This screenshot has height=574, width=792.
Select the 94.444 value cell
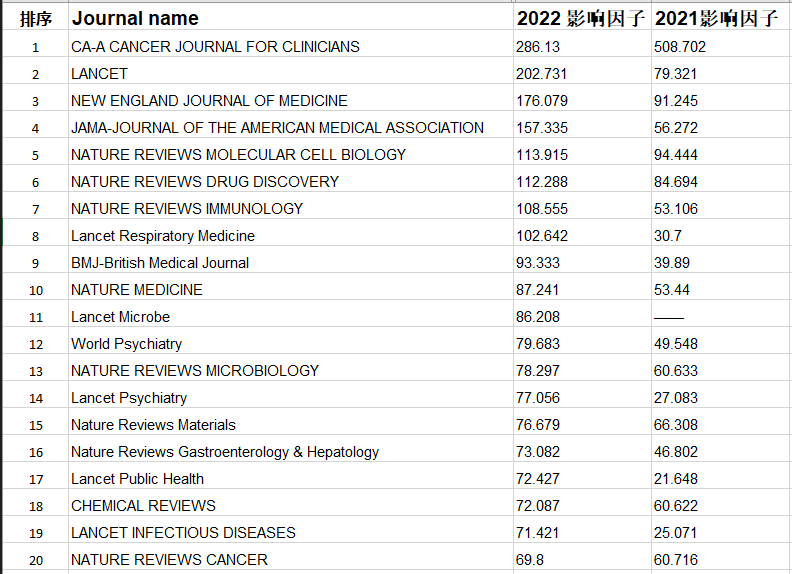point(721,151)
